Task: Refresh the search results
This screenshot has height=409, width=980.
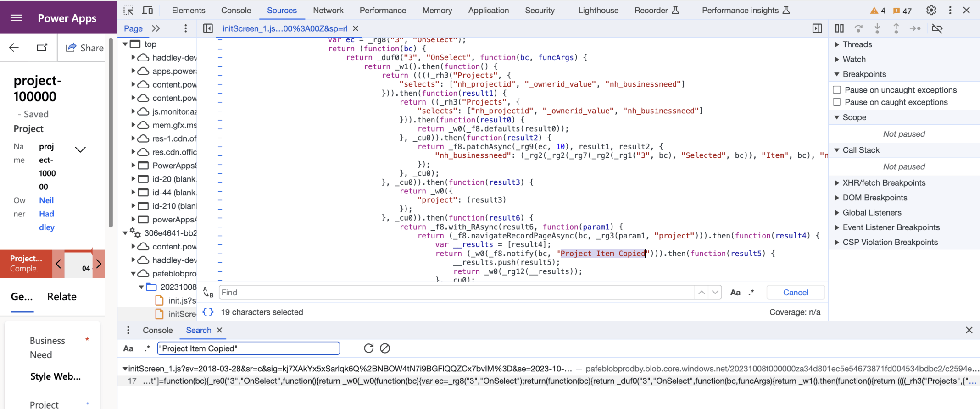Action: point(368,348)
